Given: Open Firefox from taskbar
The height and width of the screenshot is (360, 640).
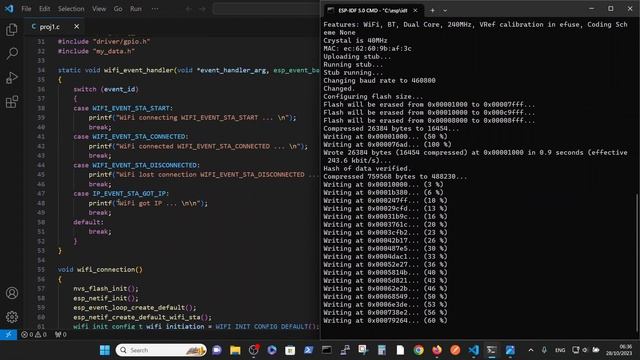Looking at the screenshot, I should 437,350.
